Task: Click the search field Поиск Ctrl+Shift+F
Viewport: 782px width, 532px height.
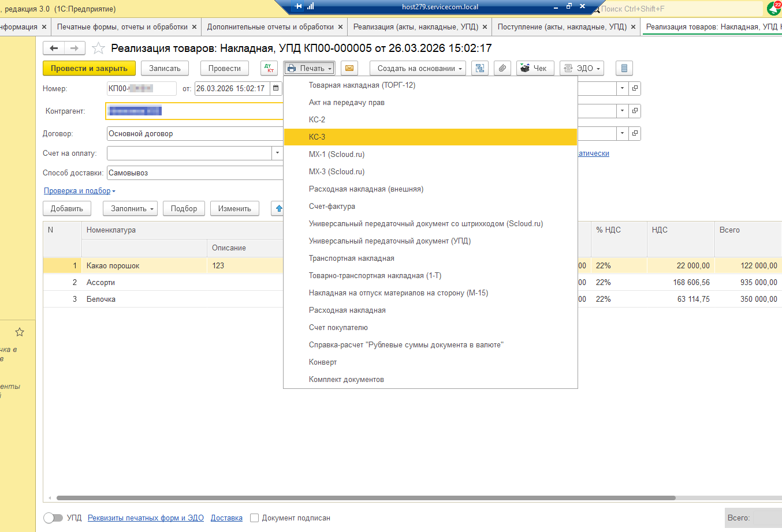Action: click(680, 9)
